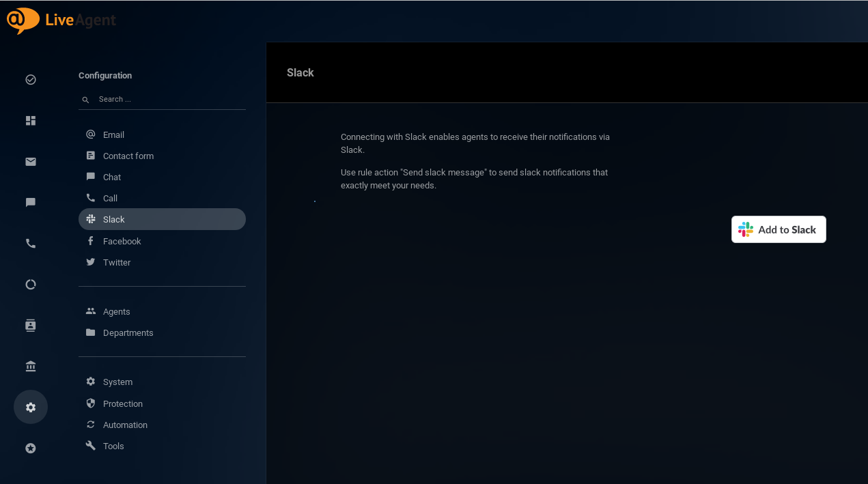Screen dimensions: 868x484
Task: Click the Configuration heading
Action: (105, 76)
